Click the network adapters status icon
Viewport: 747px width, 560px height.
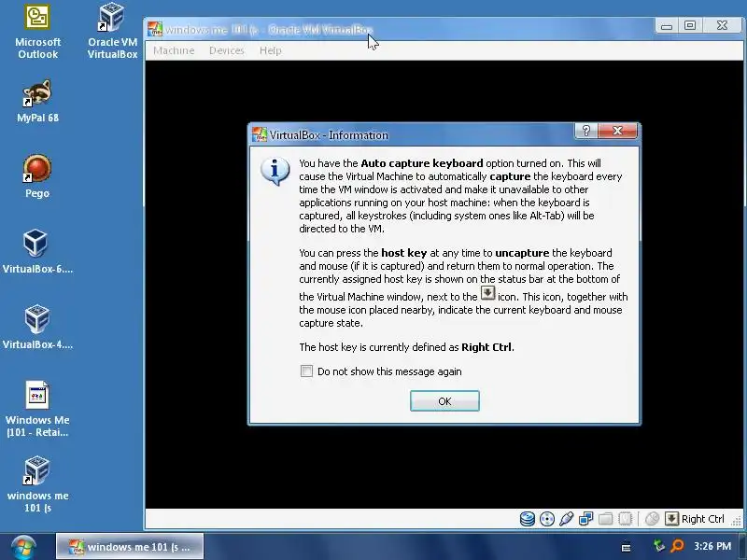(x=586, y=519)
